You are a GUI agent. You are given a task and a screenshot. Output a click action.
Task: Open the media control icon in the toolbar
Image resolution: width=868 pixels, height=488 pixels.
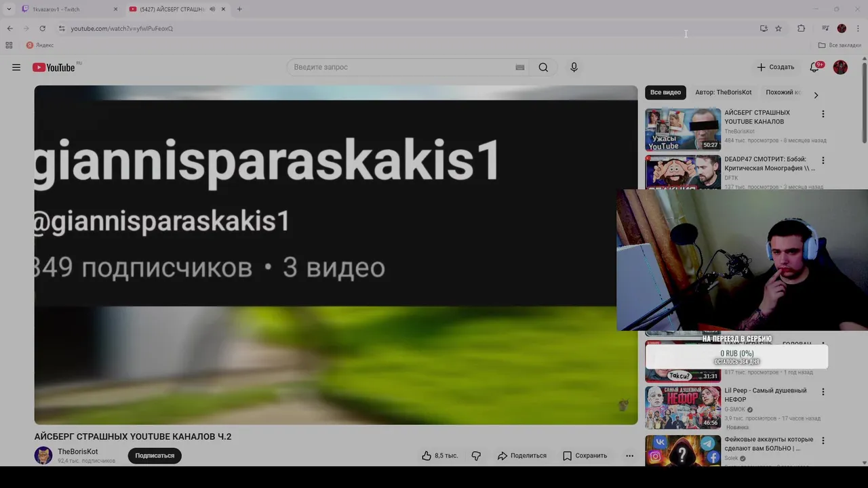(x=825, y=28)
